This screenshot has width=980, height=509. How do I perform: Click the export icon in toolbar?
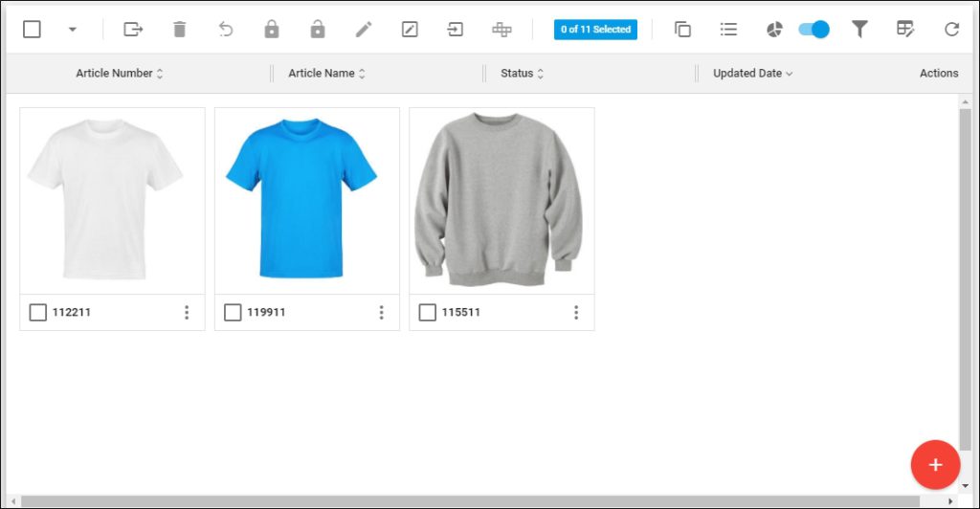click(x=133, y=30)
